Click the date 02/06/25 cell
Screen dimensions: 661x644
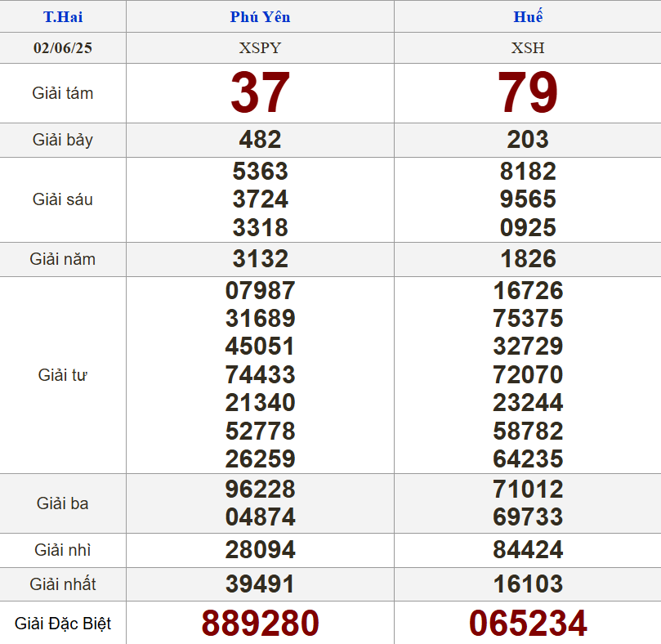pos(63,47)
